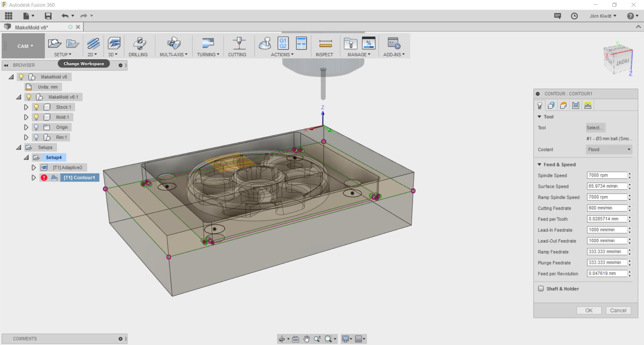Click the Multi-Axis tool icon
The width and height of the screenshot is (644, 345).
174,43
